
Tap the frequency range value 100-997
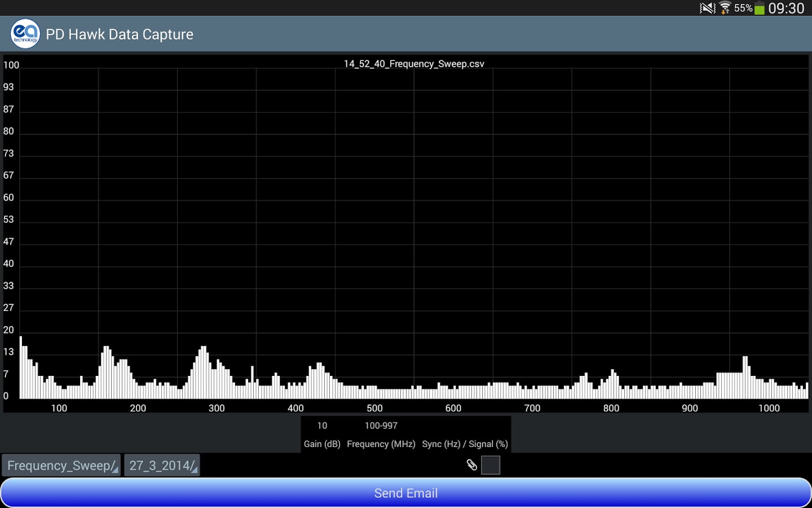pos(381,426)
